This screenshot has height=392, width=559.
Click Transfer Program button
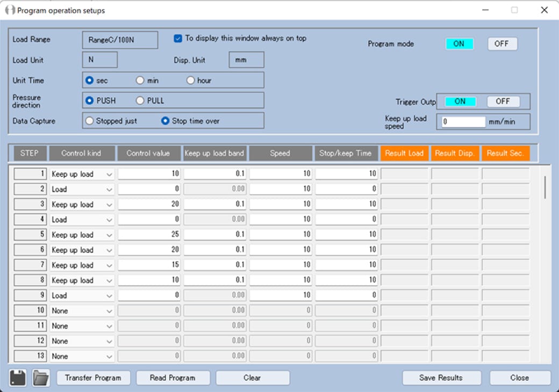(94, 378)
